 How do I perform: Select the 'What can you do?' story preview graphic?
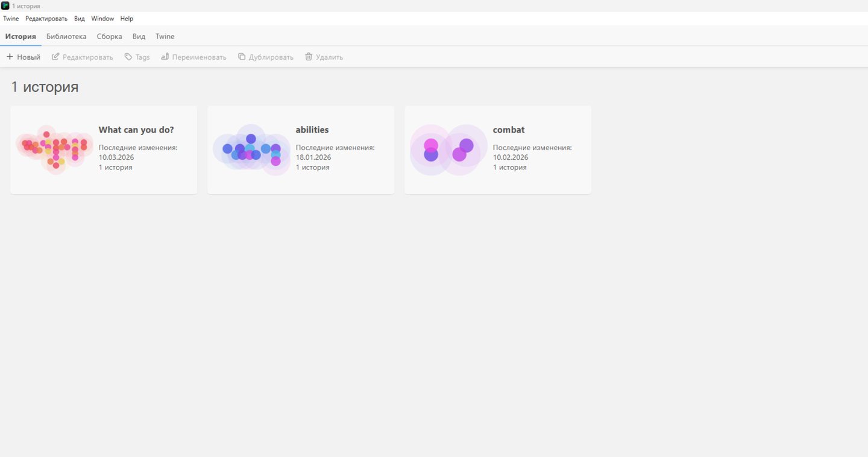click(x=54, y=150)
